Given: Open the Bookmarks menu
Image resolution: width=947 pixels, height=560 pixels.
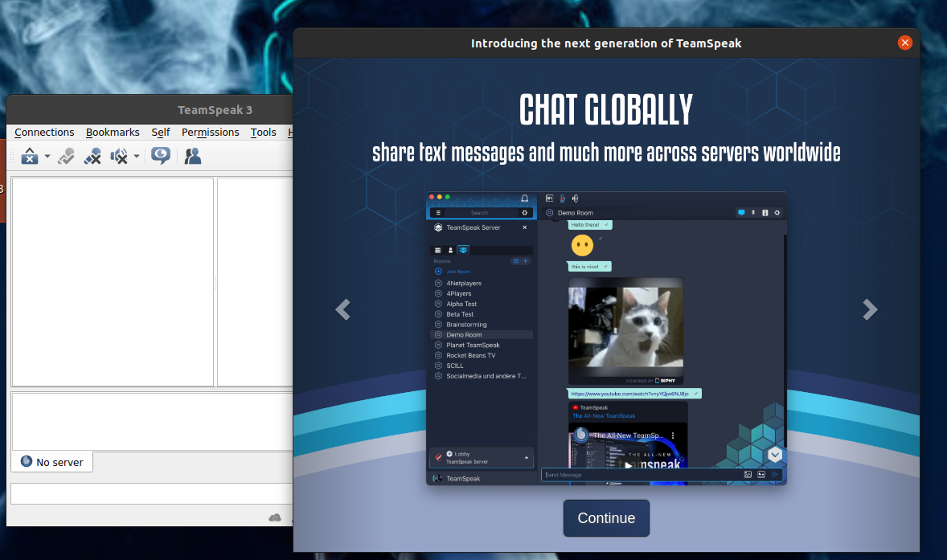Looking at the screenshot, I should pyautogui.click(x=113, y=132).
